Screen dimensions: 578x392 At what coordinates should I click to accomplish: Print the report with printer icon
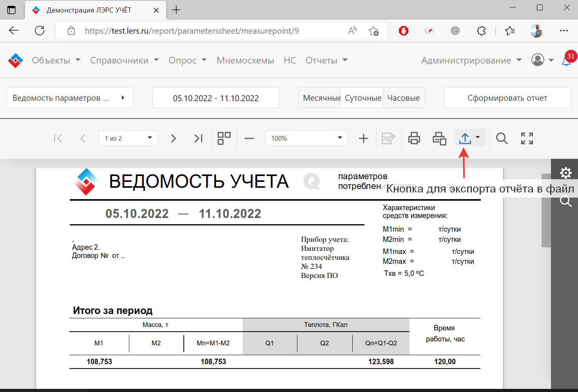pyautogui.click(x=414, y=138)
